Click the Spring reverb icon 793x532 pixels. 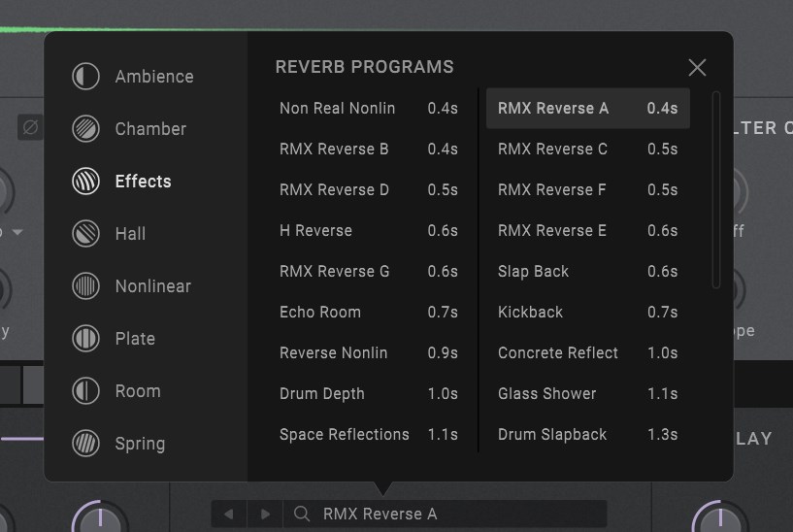pyautogui.click(x=86, y=444)
